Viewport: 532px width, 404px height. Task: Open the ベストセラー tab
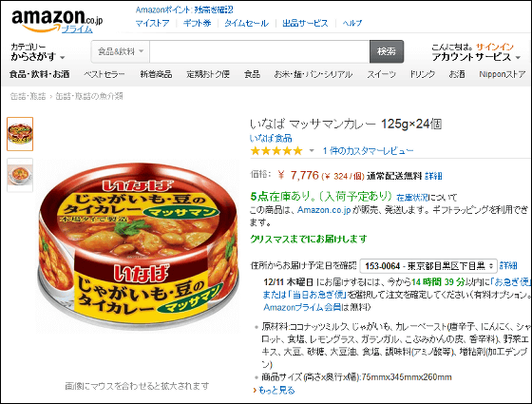click(104, 74)
